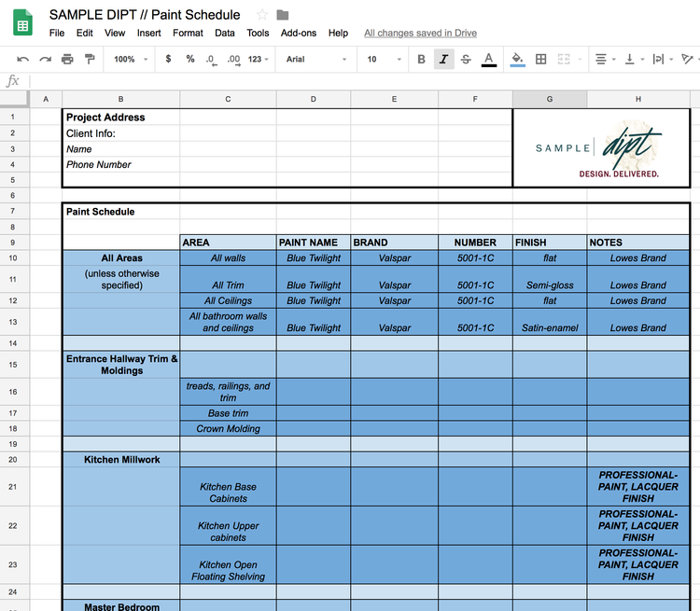
Task: Rename document title SAMPLE DIPT // Paint Schedule
Action: [145, 15]
